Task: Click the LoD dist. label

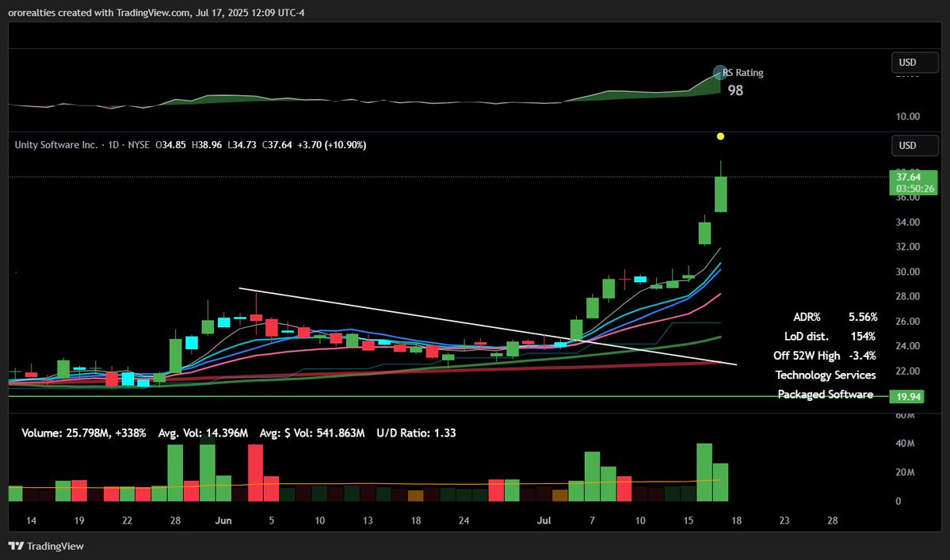Action: pyautogui.click(x=806, y=337)
